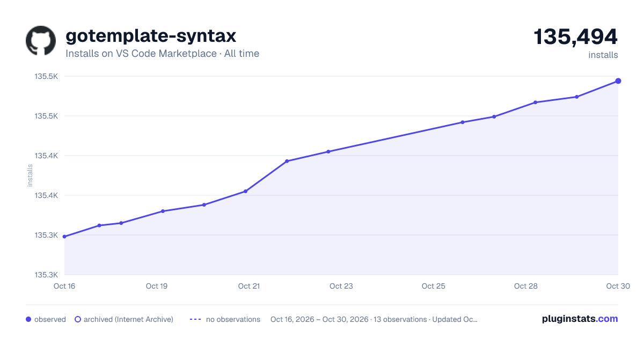This screenshot has width=644, height=338.
Task: Click the observed legend dot
Action: (28, 319)
